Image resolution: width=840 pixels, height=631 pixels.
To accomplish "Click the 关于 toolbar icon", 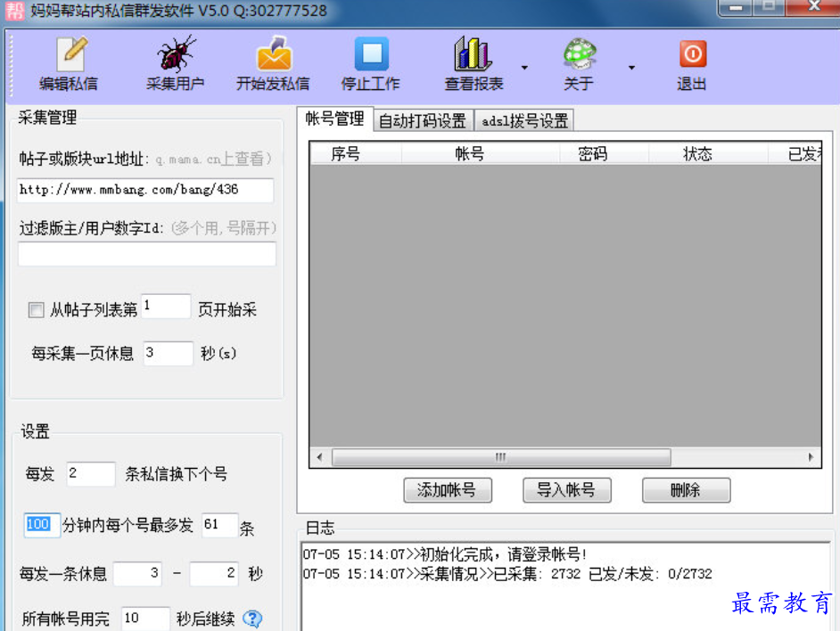I will pos(579,54).
